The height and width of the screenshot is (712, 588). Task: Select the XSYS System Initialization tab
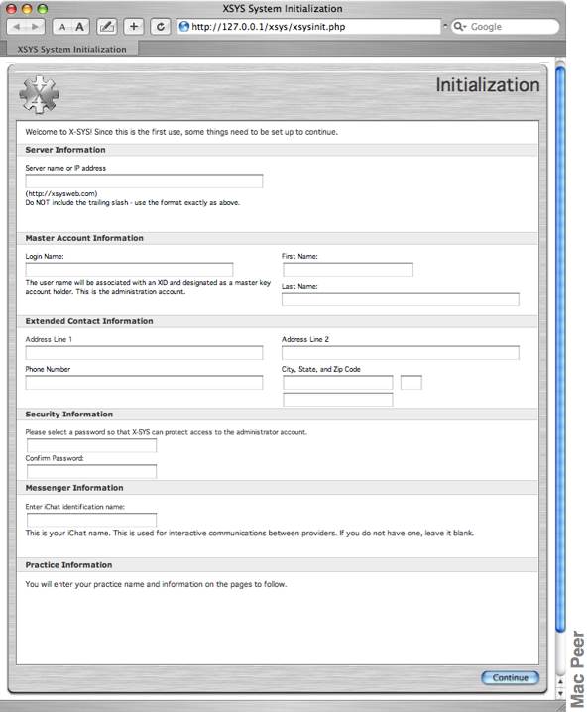[x=71, y=49]
